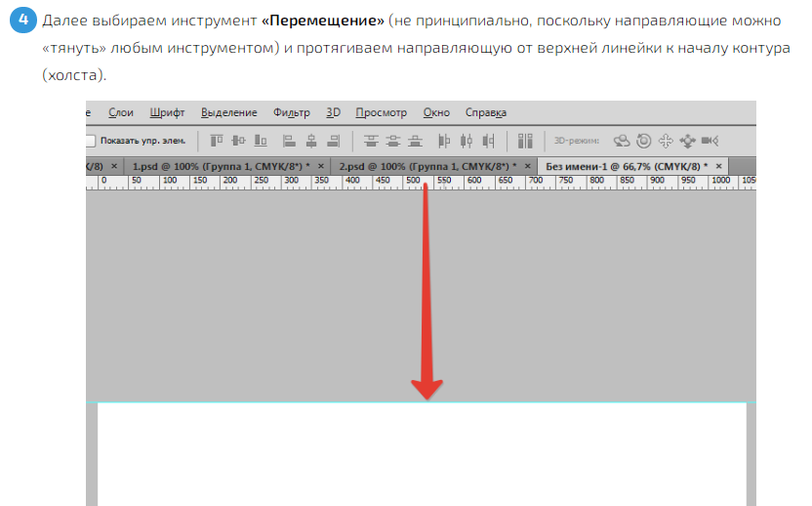Toggle the 'Показать упр. элем.' checkbox
812x506 pixels.
[x=91, y=141]
